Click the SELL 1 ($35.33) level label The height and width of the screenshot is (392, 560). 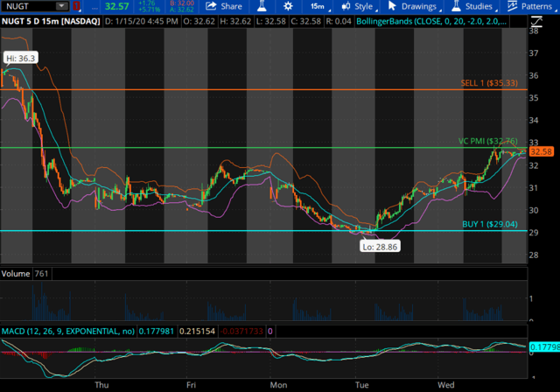489,83
